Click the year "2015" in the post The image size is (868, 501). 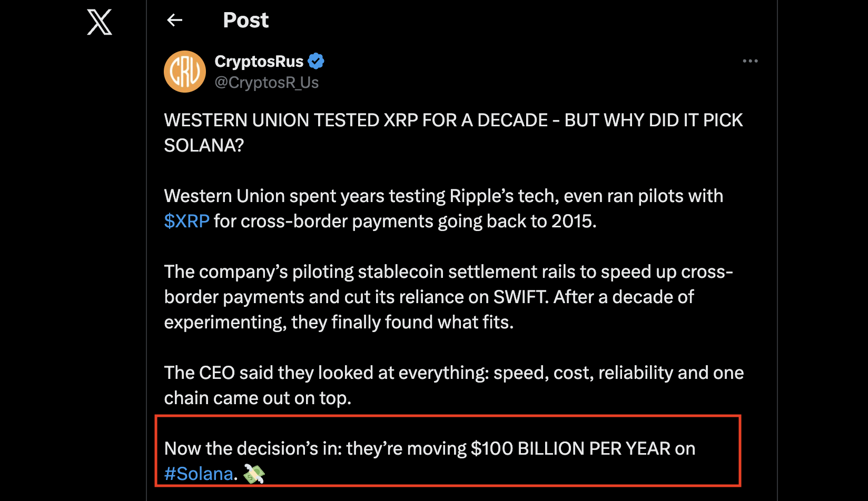coord(573,222)
